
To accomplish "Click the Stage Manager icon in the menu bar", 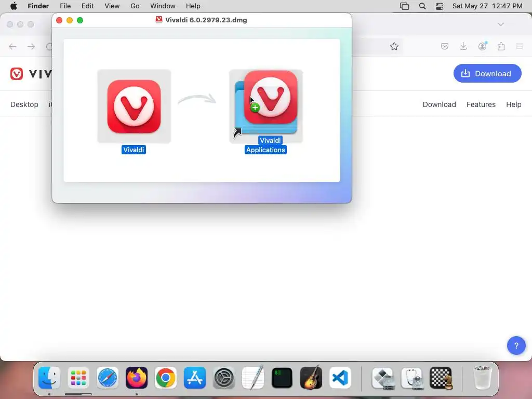I will (x=404, y=6).
